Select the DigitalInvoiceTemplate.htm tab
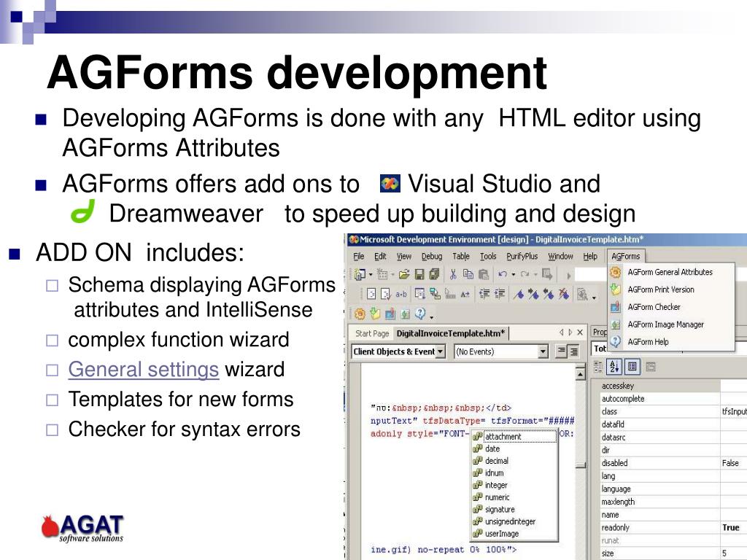The height and width of the screenshot is (560, 747). click(451, 333)
